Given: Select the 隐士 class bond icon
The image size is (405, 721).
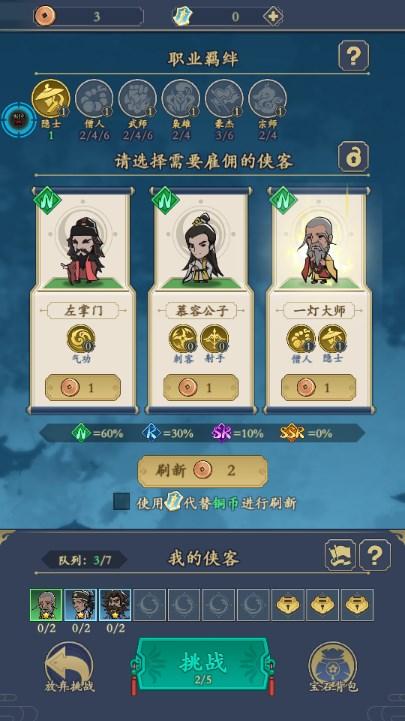Looking at the screenshot, I should (51, 99).
